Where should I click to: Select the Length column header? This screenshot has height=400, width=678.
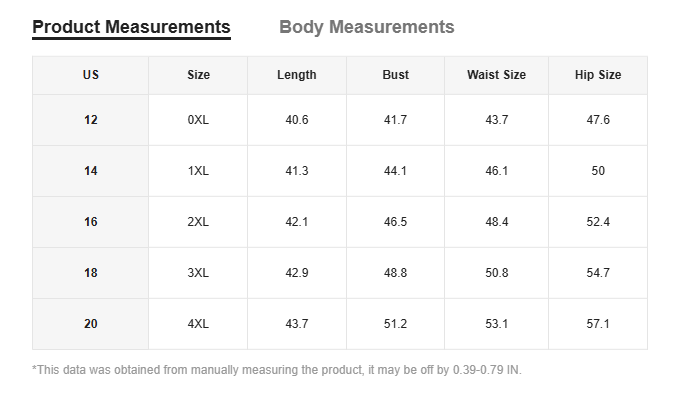click(297, 75)
